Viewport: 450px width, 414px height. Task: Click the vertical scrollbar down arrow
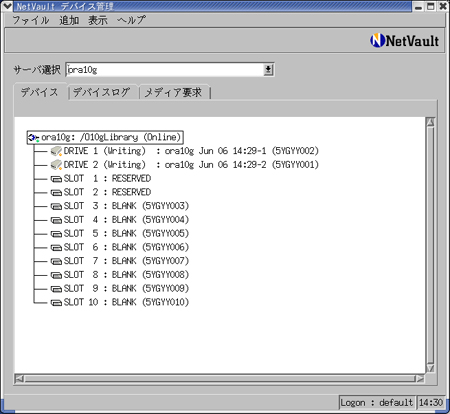430,368
